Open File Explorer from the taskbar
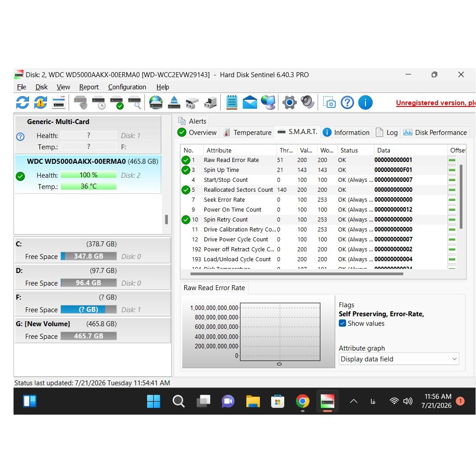 [253, 401]
